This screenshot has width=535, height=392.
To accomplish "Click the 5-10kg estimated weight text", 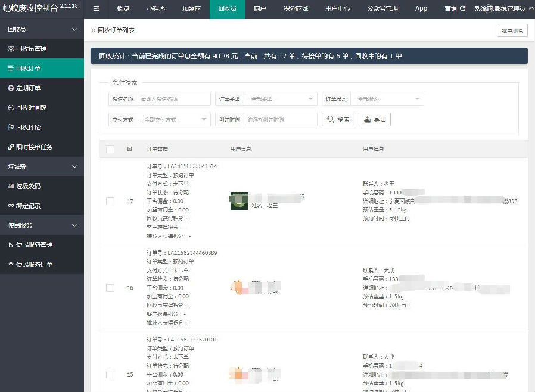I will [397, 210].
